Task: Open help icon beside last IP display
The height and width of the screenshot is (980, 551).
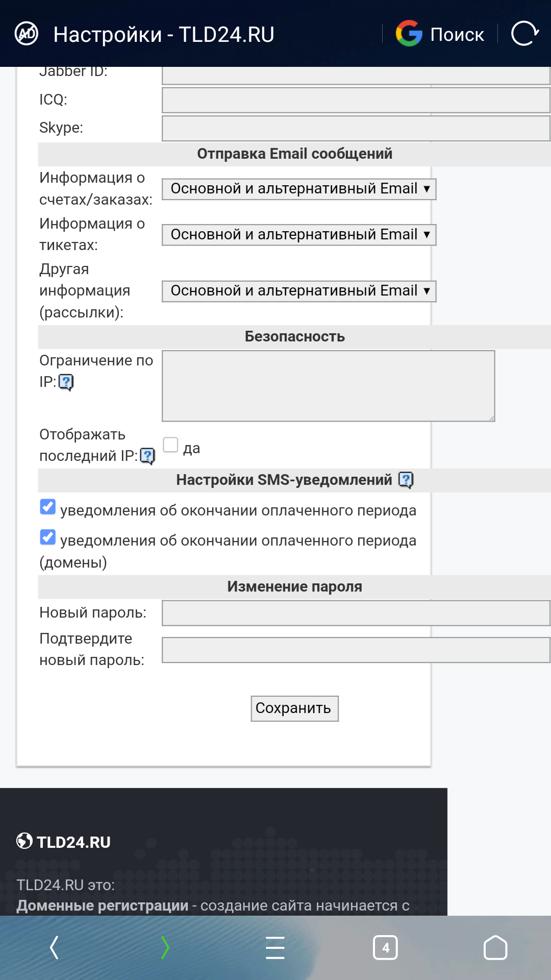Action: (147, 456)
